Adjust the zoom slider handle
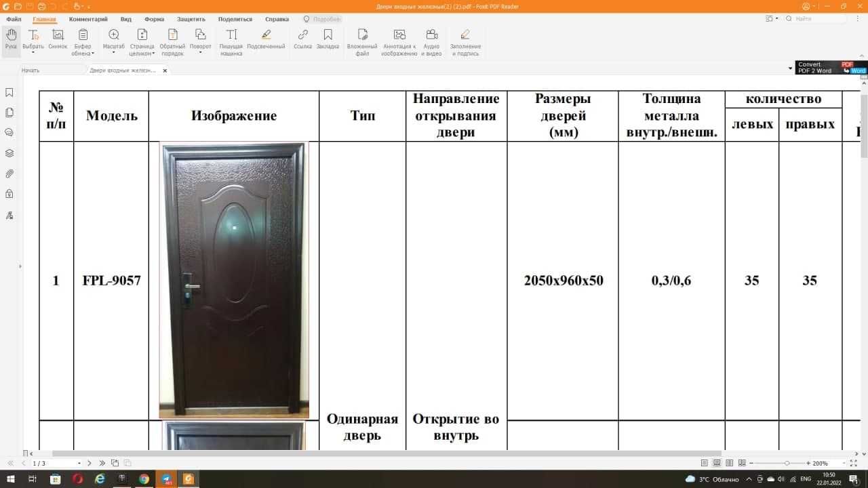 pyautogui.click(x=787, y=463)
